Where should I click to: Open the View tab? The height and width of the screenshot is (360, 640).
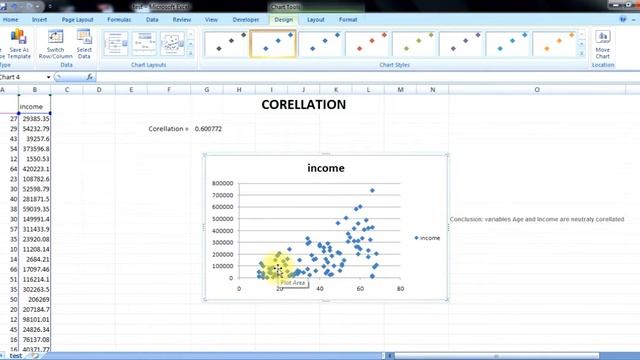click(x=211, y=20)
